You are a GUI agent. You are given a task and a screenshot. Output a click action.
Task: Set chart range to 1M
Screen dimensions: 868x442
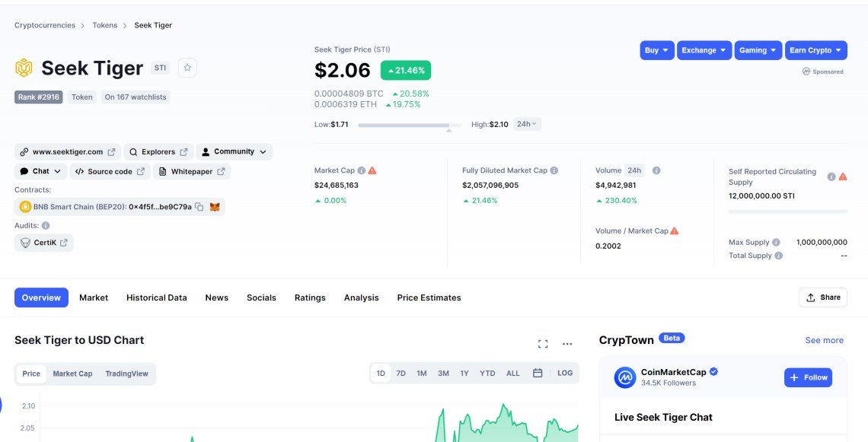422,374
